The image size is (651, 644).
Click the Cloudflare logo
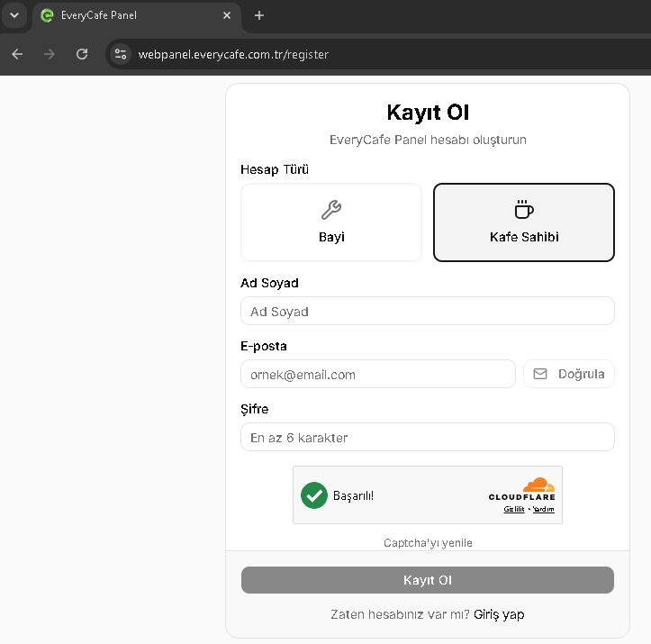coord(522,489)
